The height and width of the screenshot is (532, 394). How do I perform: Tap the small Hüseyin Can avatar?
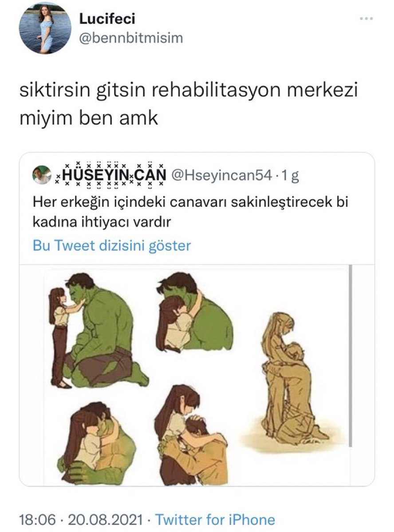42,175
